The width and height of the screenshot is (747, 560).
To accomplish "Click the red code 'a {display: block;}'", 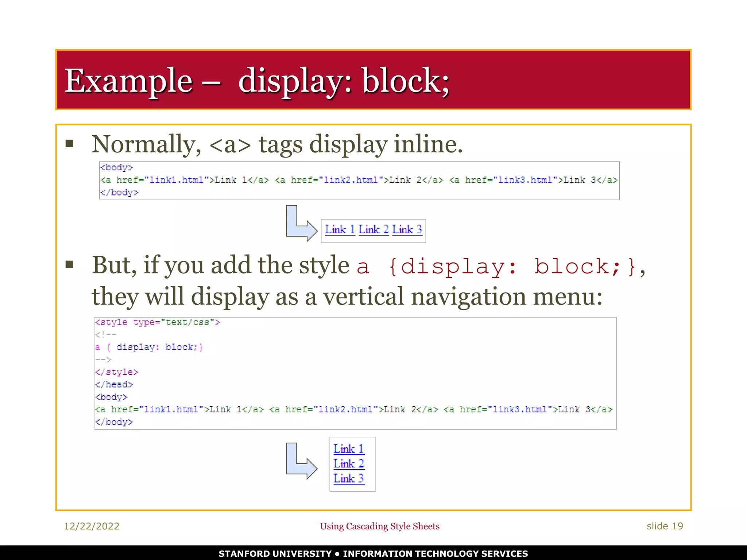I will pyautogui.click(x=496, y=267).
